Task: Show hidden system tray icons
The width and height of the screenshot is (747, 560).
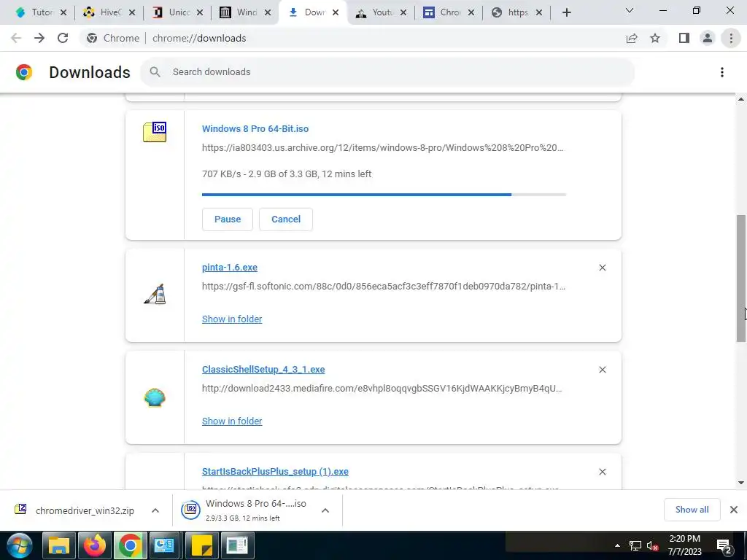Action: 617,545
